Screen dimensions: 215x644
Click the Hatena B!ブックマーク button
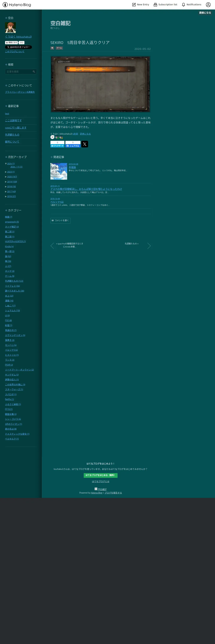[x=57, y=144]
